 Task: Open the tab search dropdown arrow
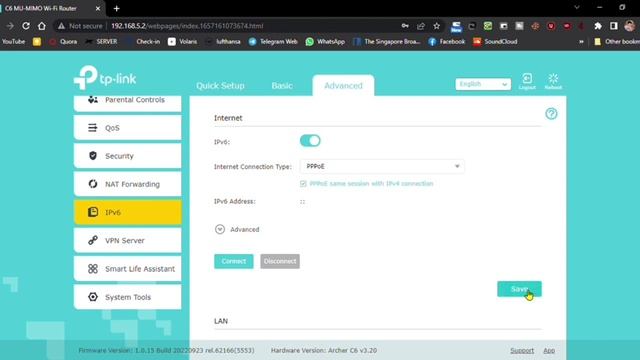(577, 7)
